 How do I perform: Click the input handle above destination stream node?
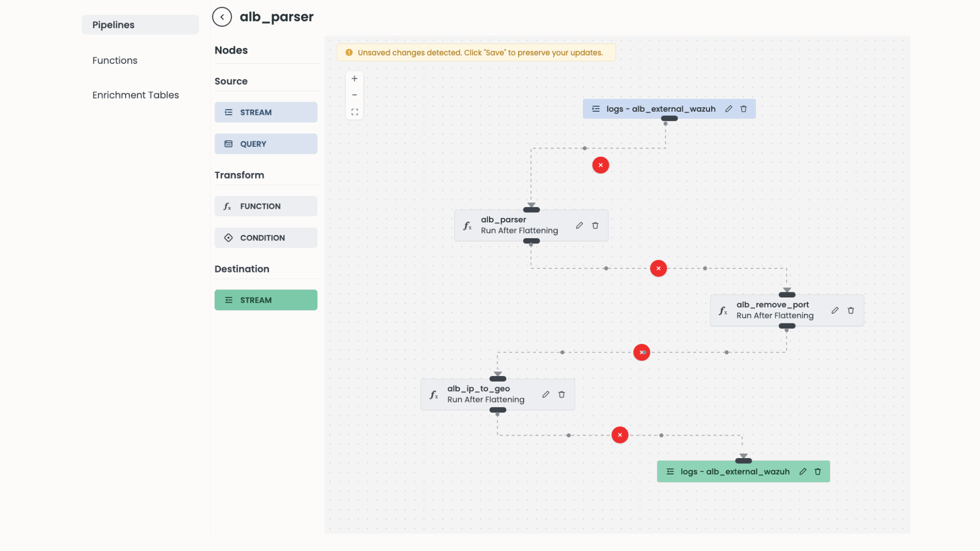click(x=744, y=461)
